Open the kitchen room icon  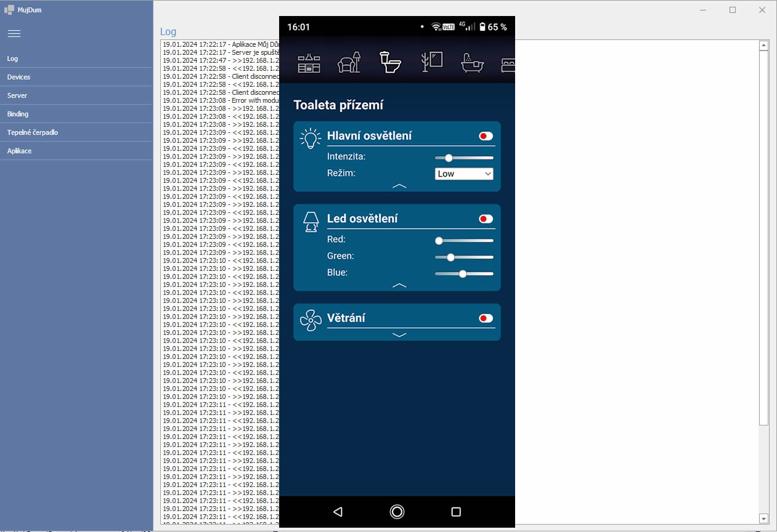tap(309, 63)
